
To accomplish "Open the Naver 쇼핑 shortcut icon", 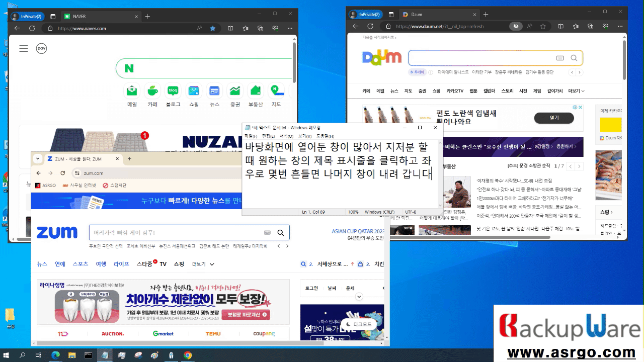I will tap(194, 91).
